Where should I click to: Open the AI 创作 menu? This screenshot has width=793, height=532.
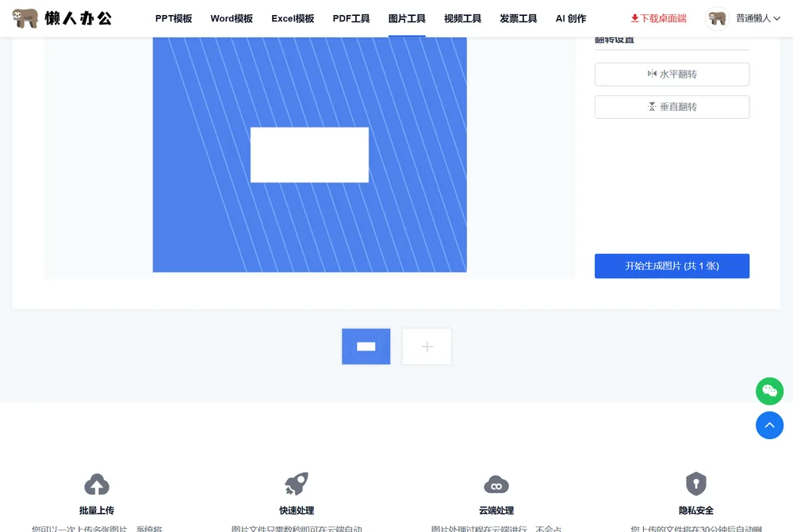571,19
